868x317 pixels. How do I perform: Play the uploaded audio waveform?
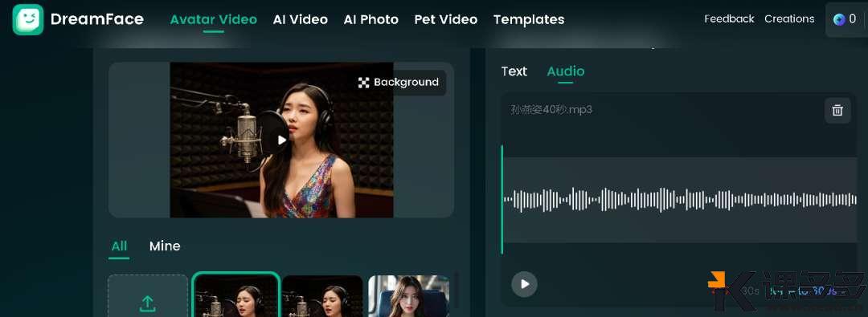click(524, 284)
